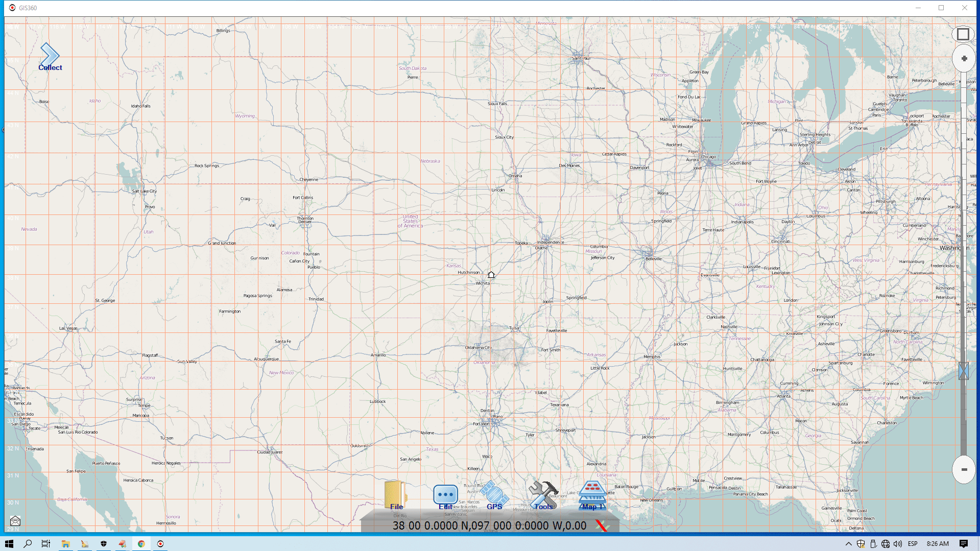Zoom in with the plus button
The image size is (980, 551).
pyautogui.click(x=964, y=59)
